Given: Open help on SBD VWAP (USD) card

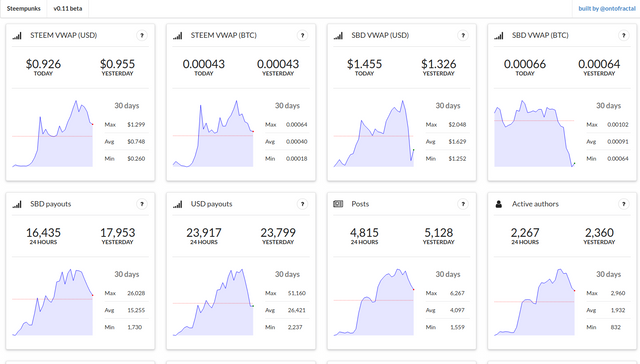Looking at the screenshot, I should (463, 36).
